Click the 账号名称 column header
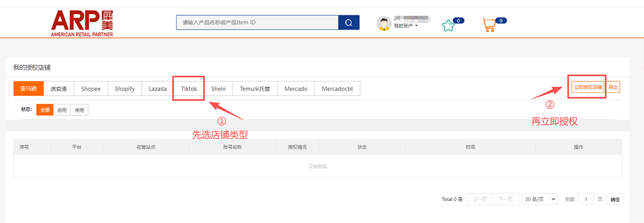This screenshot has width=644, height=223. tap(233, 147)
